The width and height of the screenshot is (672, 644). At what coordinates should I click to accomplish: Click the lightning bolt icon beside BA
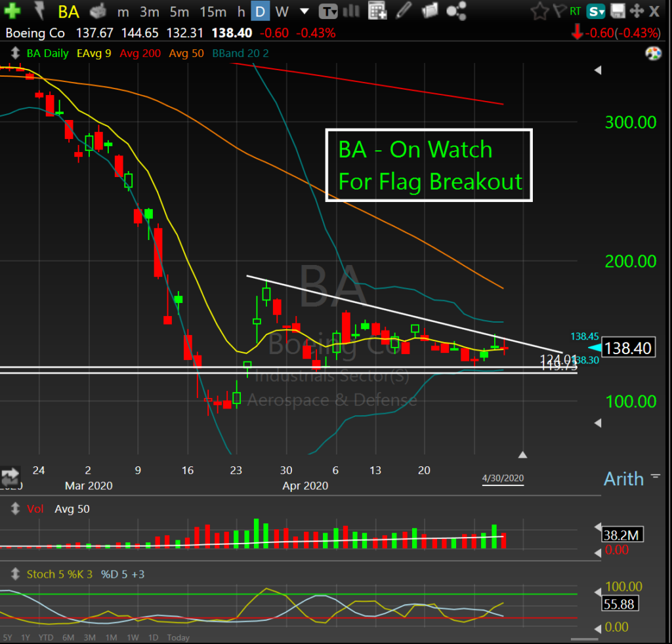pyautogui.click(x=39, y=10)
